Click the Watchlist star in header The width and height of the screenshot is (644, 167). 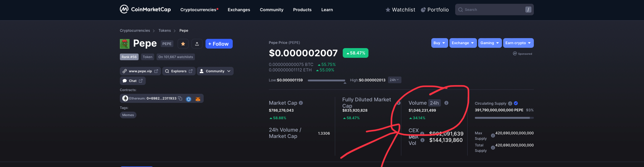[x=388, y=10]
